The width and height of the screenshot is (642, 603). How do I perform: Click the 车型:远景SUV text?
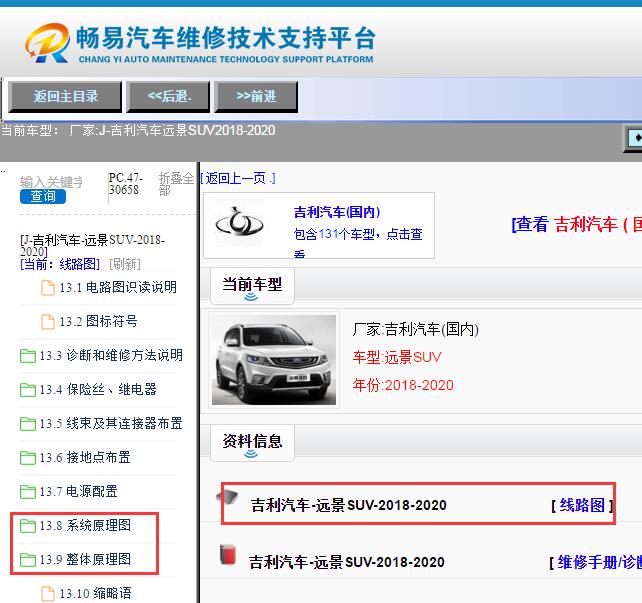click(397, 357)
